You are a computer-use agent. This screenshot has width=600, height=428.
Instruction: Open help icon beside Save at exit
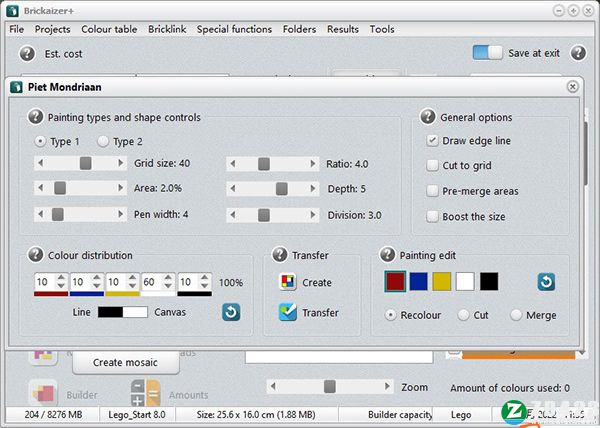pos(578,53)
